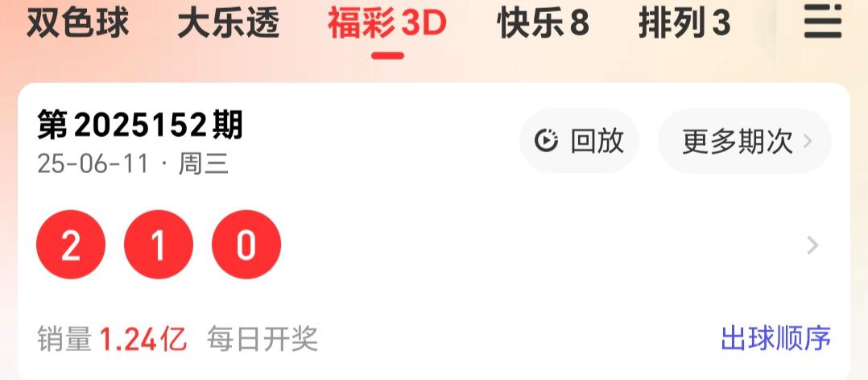Tap the replay play-circle icon

click(x=546, y=141)
